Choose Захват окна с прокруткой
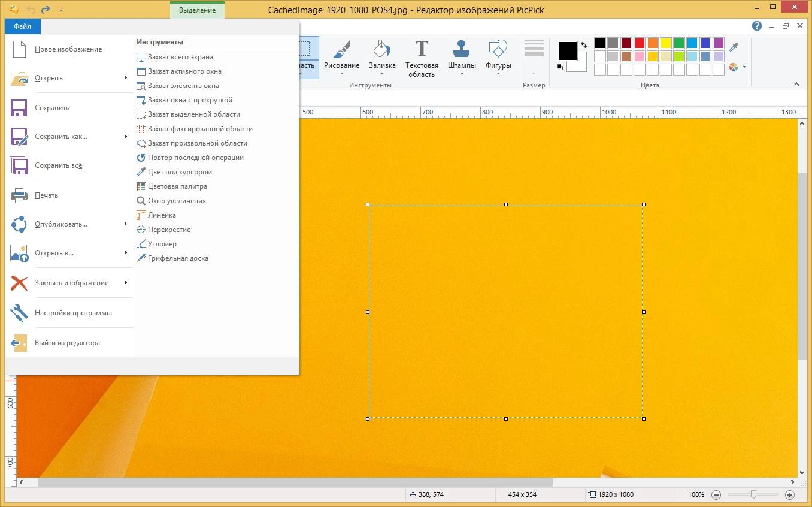This screenshot has height=507, width=812. [x=184, y=100]
